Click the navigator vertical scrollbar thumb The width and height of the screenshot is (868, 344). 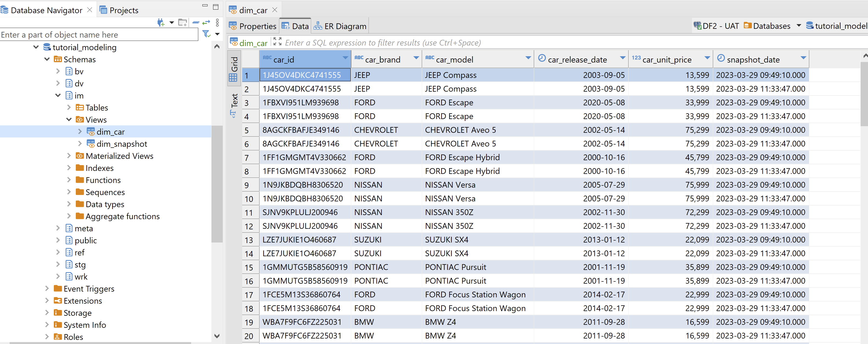(217, 184)
